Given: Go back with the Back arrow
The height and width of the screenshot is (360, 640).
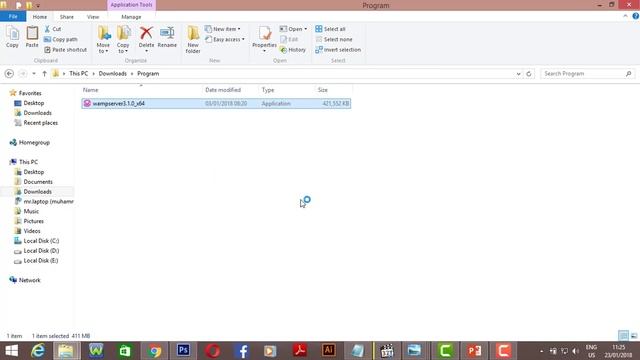Looking at the screenshot, I should 9,73.
